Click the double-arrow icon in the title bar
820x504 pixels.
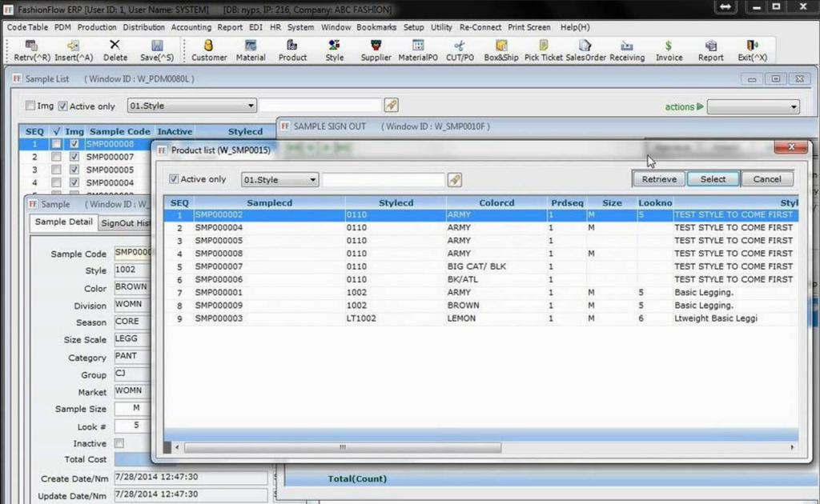click(x=726, y=7)
